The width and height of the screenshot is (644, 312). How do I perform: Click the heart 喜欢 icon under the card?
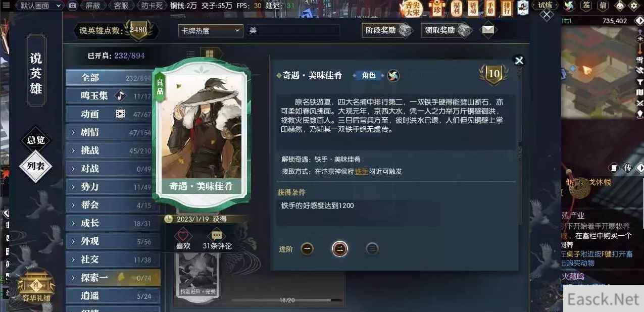(x=183, y=236)
